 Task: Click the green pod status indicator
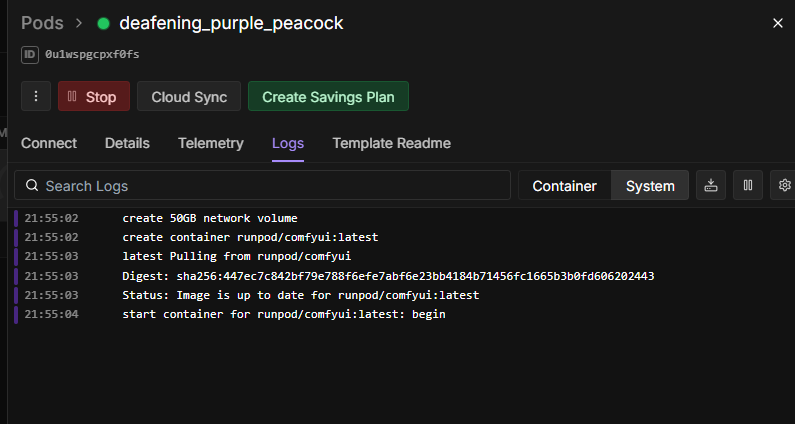[104, 23]
